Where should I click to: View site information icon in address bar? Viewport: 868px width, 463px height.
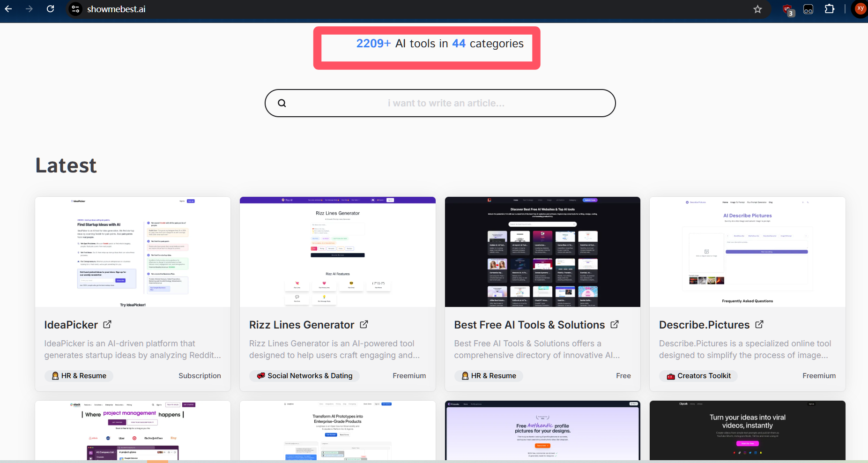coord(75,9)
